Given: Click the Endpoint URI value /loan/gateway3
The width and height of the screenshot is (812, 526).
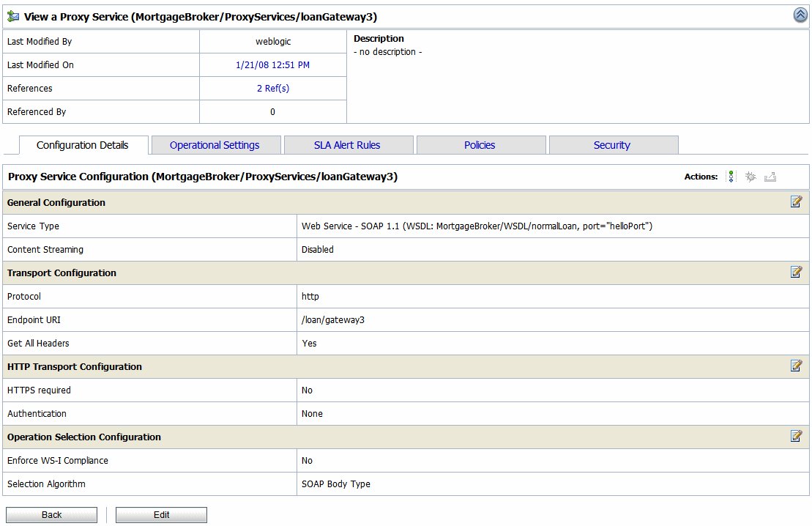Looking at the screenshot, I should coord(333,319).
